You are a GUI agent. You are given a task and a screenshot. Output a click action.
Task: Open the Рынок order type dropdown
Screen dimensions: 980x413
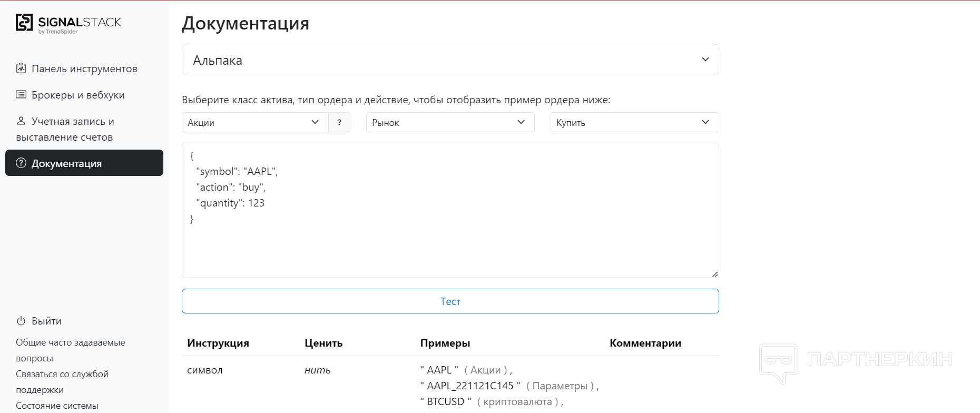tap(450, 122)
